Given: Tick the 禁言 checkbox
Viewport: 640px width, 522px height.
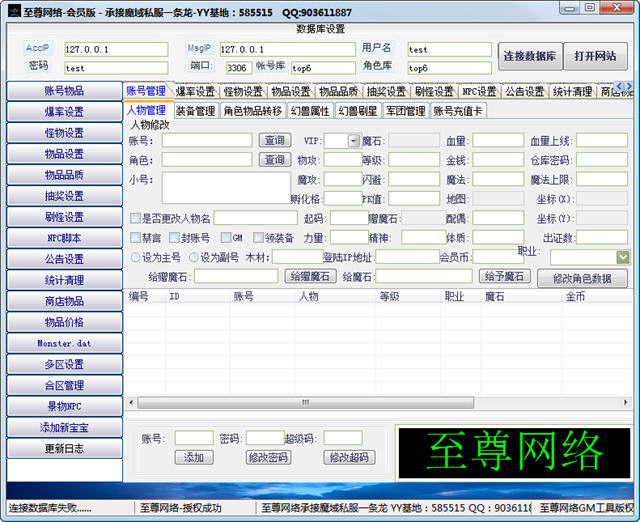Looking at the screenshot, I should [135, 238].
